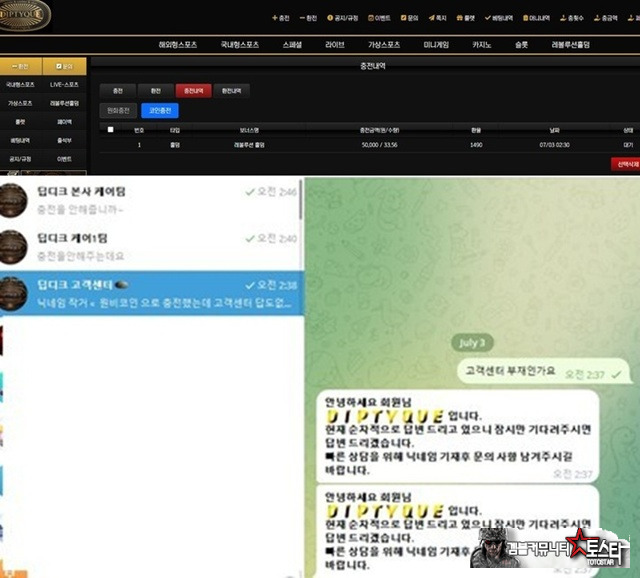The image size is (640, 578).
Task: Click the 07/03 02:30 date cell
Action: 554,145
